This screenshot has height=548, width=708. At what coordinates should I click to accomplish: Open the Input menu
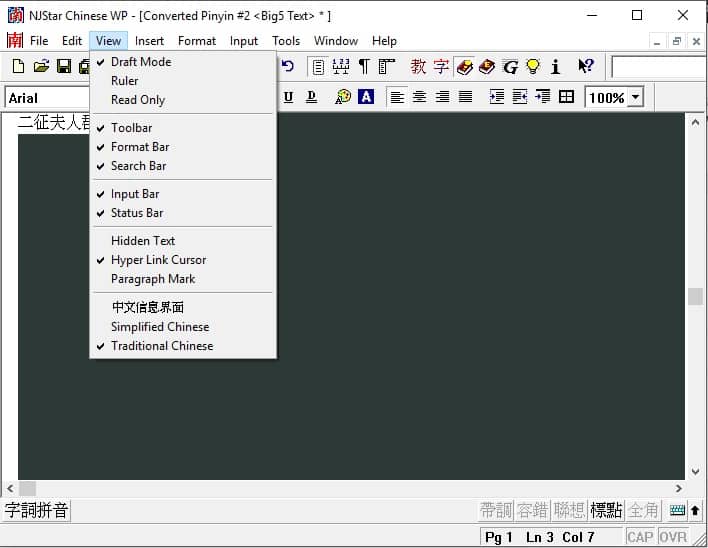244,41
